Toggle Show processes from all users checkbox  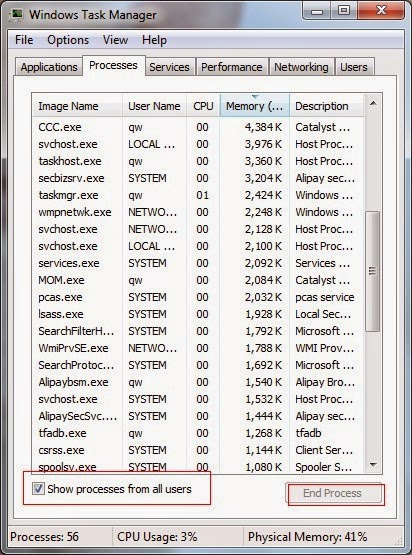point(38,489)
